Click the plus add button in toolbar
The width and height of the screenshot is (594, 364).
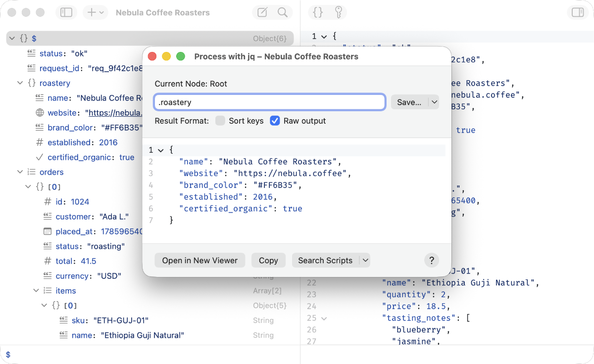pos(92,12)
